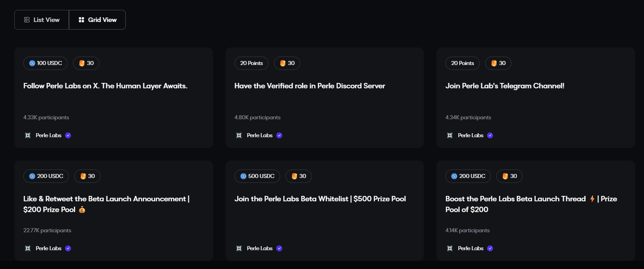Click Perle Labs logo on Telegram Channel card
The height and width of the screenshot is (269, 644).
pyautogui.click(x=450, y=135)
